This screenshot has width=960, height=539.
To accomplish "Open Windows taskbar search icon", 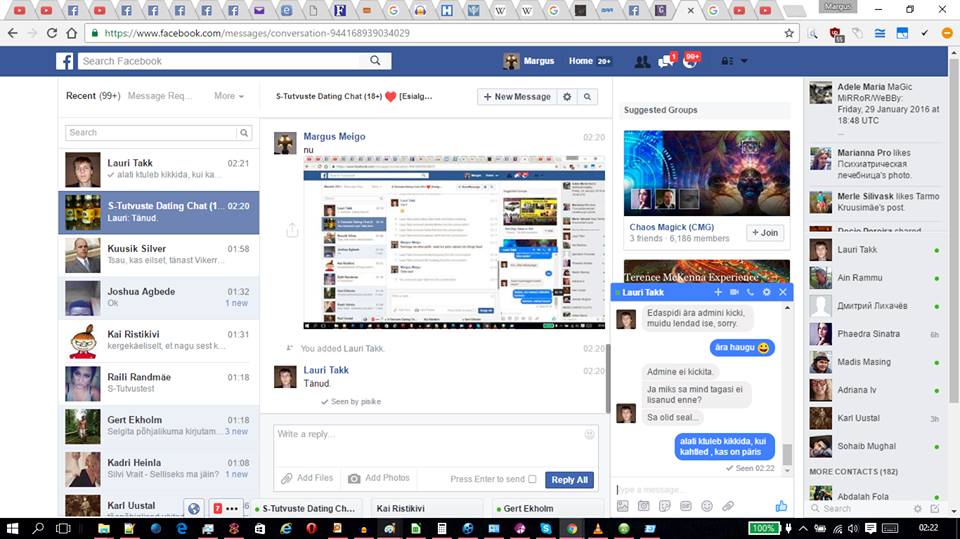I will click(38, 528).
